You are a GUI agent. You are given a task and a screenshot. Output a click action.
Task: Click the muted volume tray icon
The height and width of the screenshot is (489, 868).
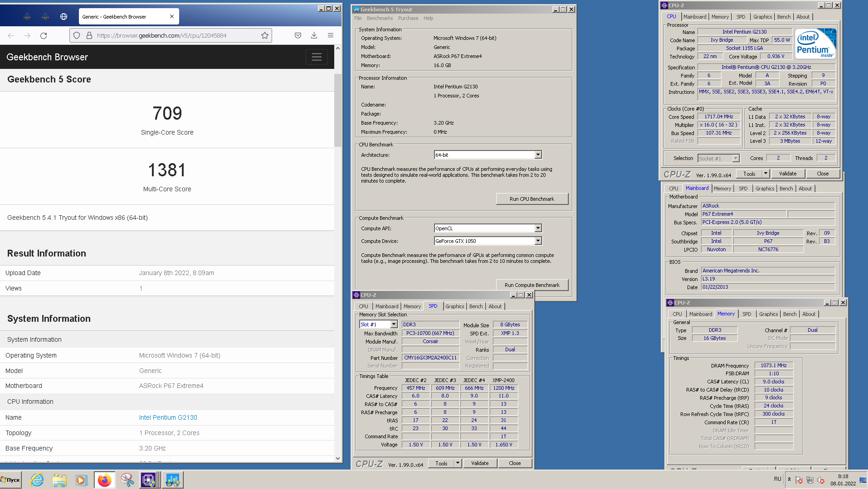pyautogui.click(x=821, y=480)
